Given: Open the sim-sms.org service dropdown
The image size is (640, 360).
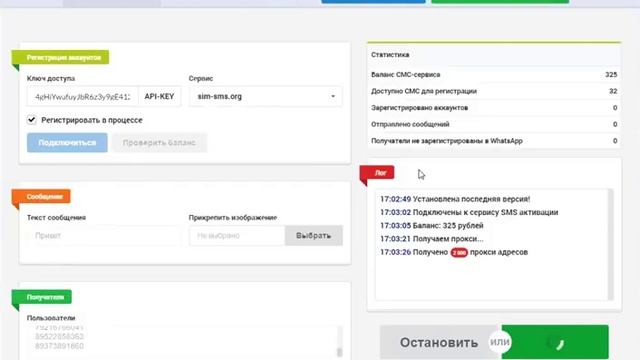Looking at the screenshot, I should click(x=265, y=97).
